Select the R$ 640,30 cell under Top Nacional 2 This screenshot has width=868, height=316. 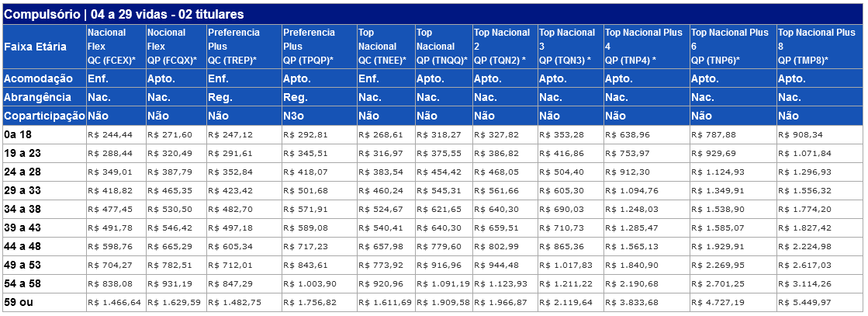[504, 210]
